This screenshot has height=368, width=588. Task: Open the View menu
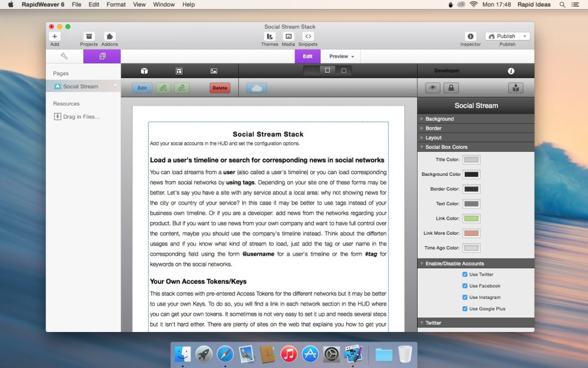139,4
